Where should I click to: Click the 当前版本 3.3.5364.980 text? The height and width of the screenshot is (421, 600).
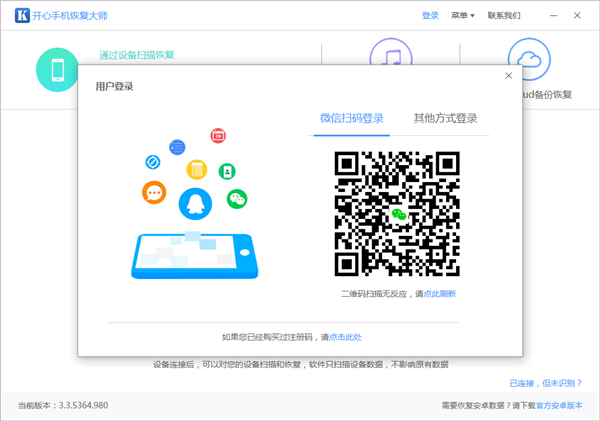click(x=63, y=405)
